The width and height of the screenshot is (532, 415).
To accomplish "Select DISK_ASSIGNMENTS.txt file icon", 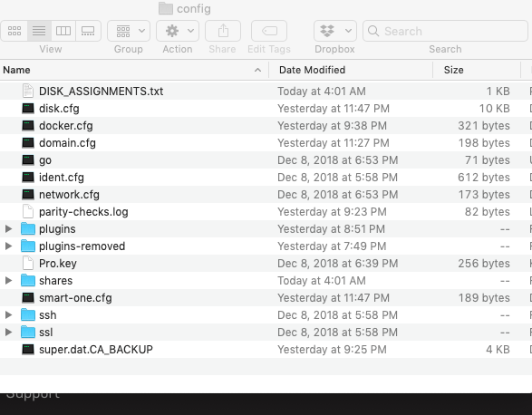I will (28, 91).
